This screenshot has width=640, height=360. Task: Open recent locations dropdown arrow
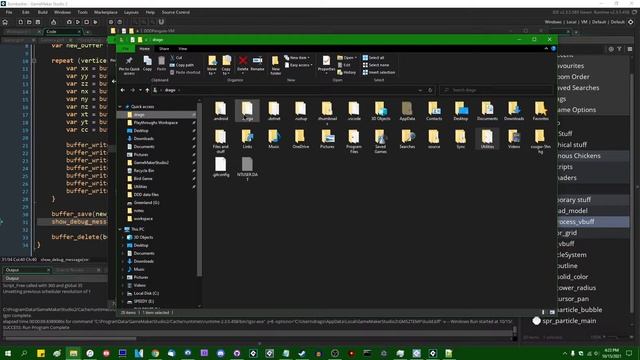[140, 90]
